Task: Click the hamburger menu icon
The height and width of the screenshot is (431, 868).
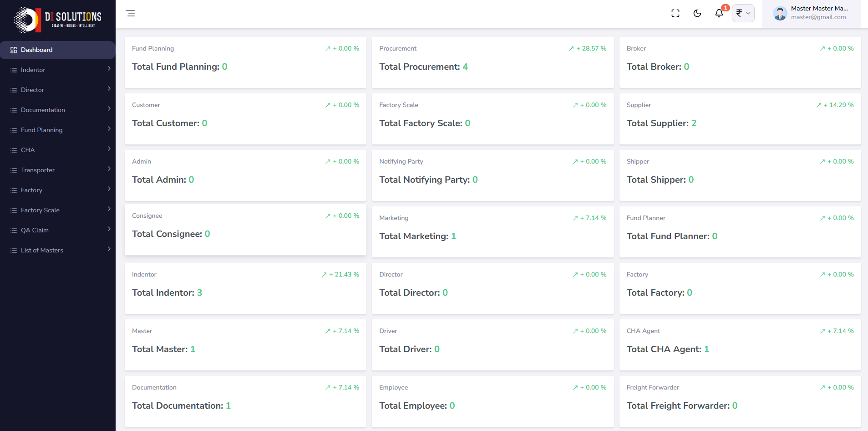Action: (131, 13)
